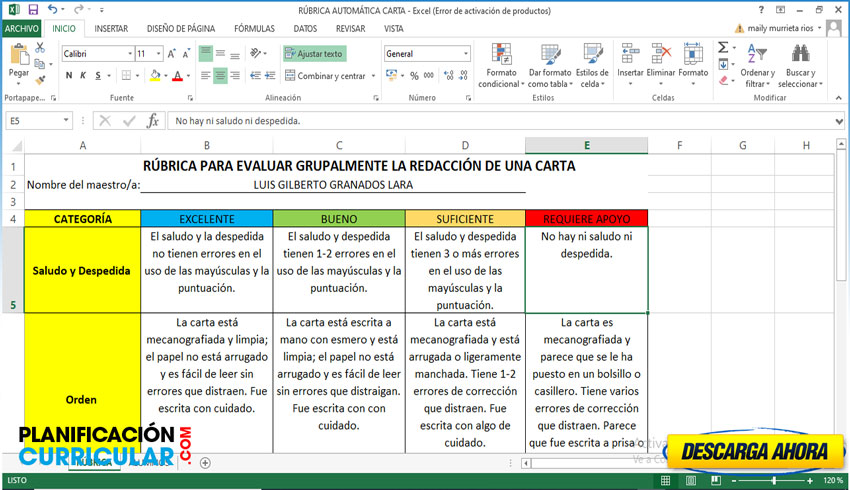The width and height of the screenshot is (850, 490).
Task: Click the insert function fx icon
Action: click(153, 120)
